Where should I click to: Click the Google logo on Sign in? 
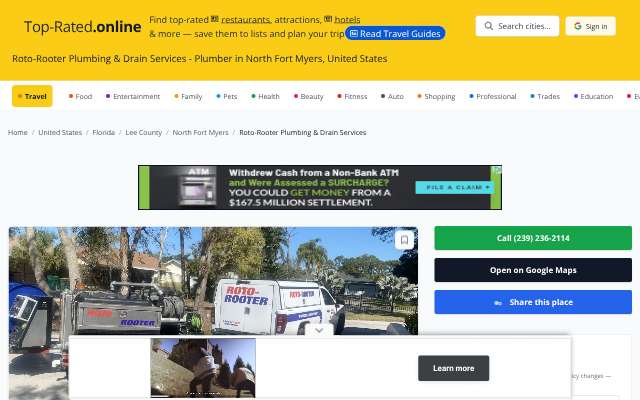(578, 26)
